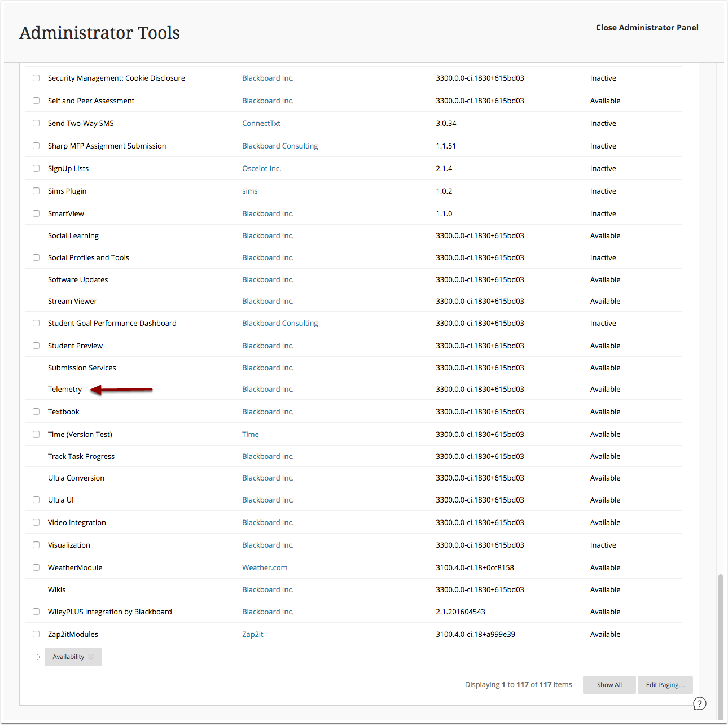The width and height of the screenshot is (728, 725).
Task: Tick the Textbook checkbox
Action: point(36,412)
